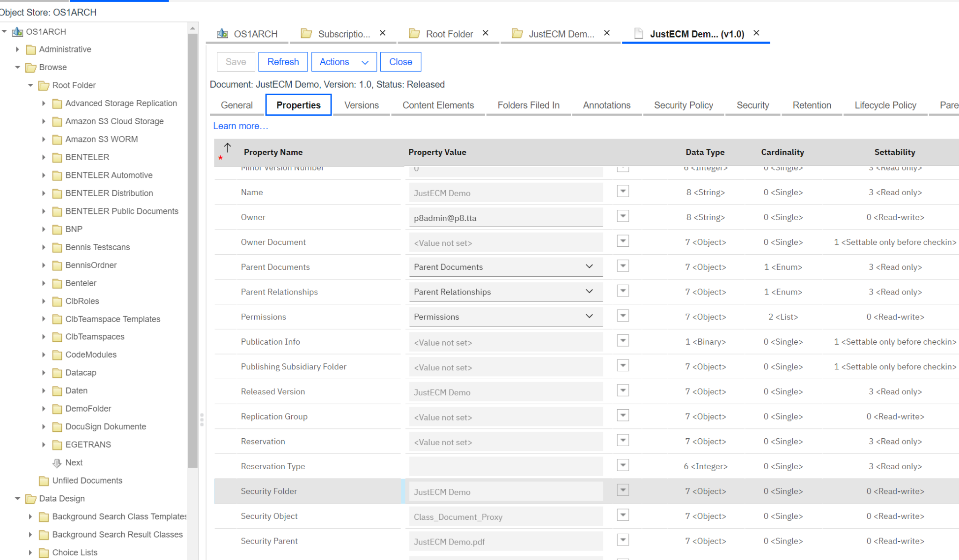This screenshot has width=959, height=560.
Task: Open the Parent Relationships value dropdown
Action: point(589,292)
